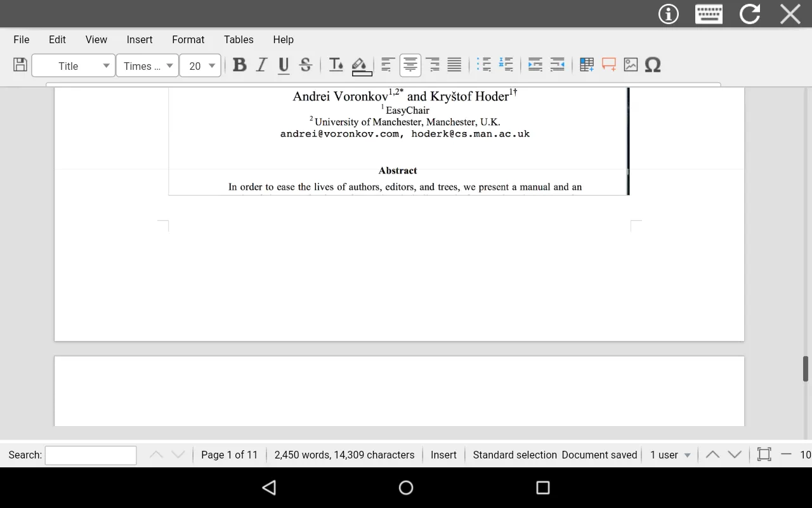
Task: Toggle Insert mode in status bar
Action: click(x=443, y=455)
